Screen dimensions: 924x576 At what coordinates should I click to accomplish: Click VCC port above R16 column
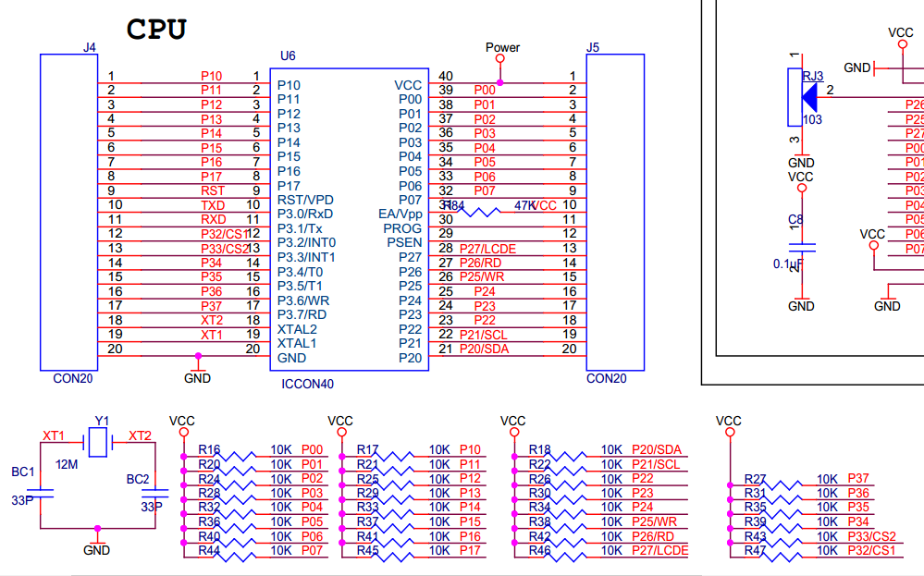pyautogui.click(x=183, y=426)
